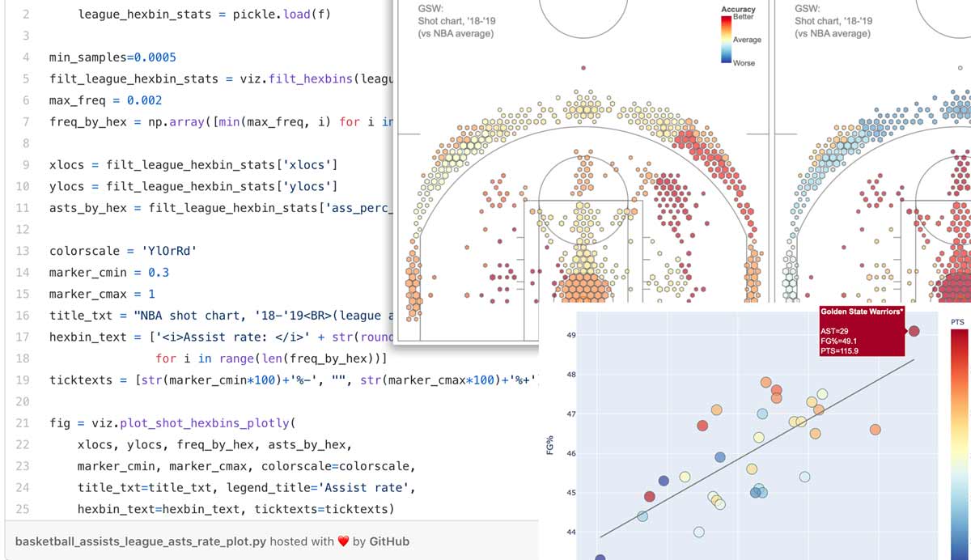The height and width of the screenshot is (560, 971).
Task: Click the 'Accuracy' legend title
Action: (x=738, y=9)
